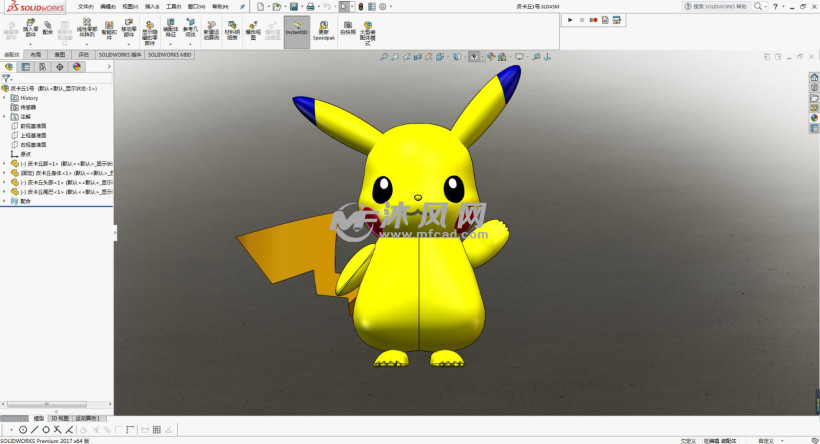The image size is (820, 444).
Task: Open View Settings monitor icon
Action: (x=519, y=56)
